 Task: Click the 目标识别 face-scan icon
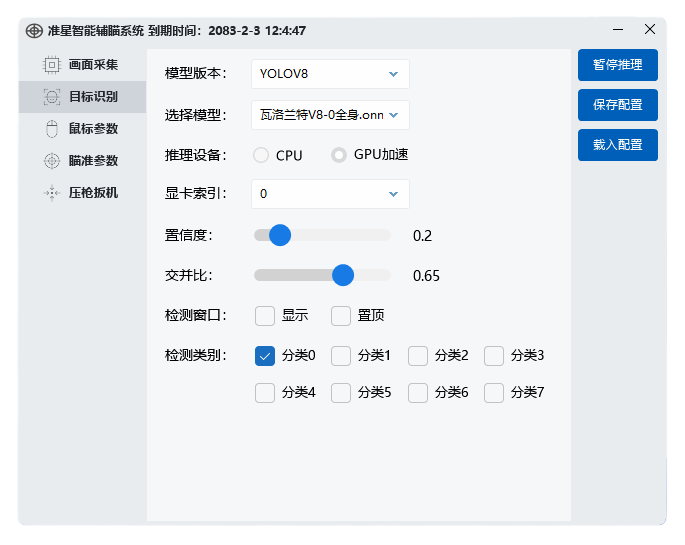pos(51,97)
